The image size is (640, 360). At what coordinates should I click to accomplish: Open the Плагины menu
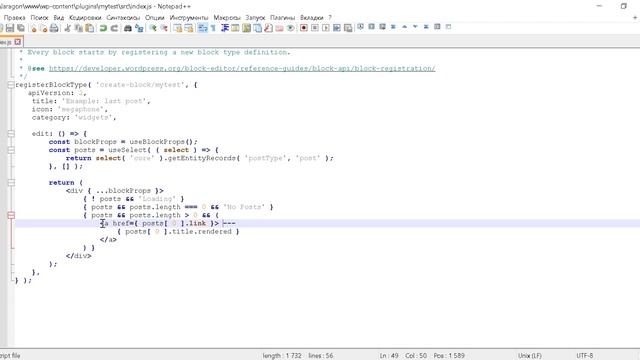point(282,18)
